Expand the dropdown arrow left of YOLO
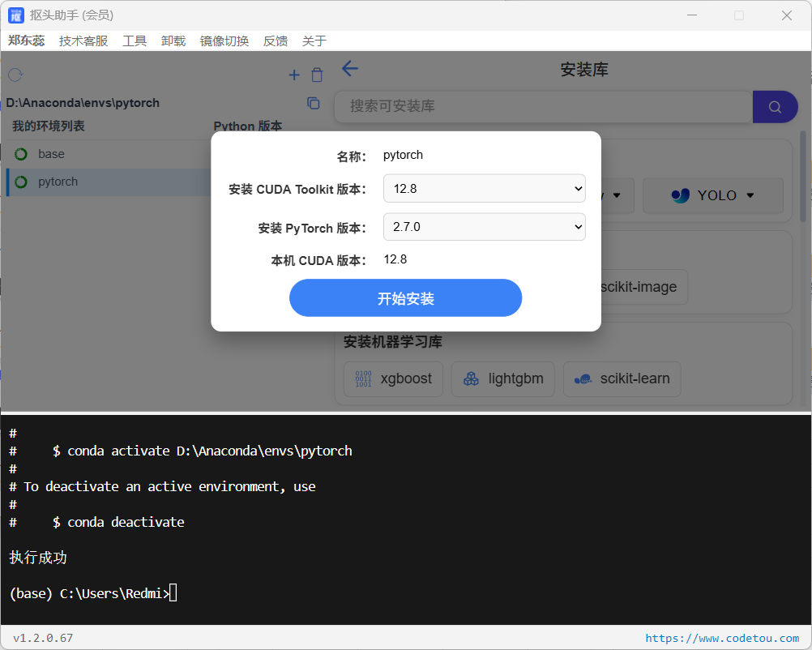 [617, 195]
